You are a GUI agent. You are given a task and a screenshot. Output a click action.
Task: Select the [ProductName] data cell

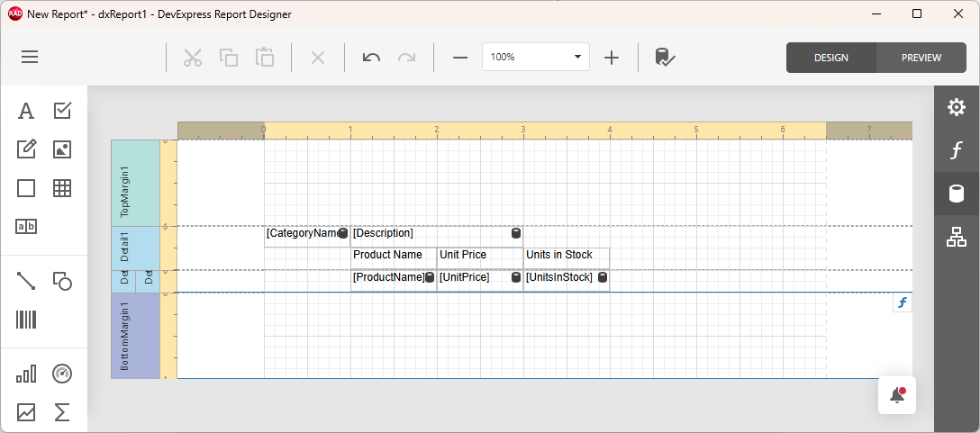(394, 281)
